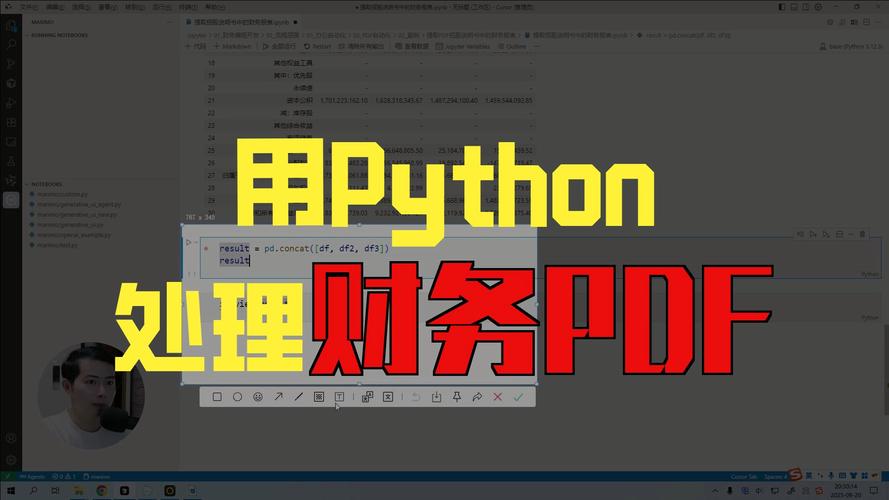
Task: Click the Sogou input method icon
Action: pos(795,474)
